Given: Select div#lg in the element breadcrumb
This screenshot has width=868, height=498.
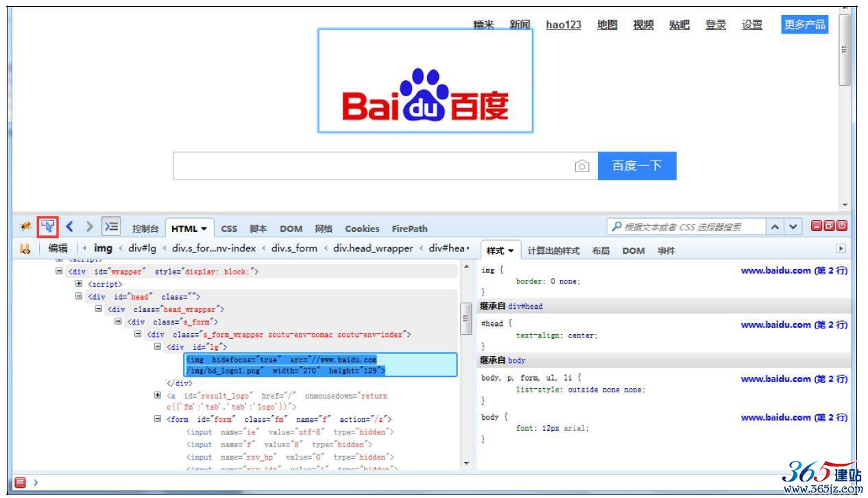Looking at the screenshot, I should pos(143,248).
